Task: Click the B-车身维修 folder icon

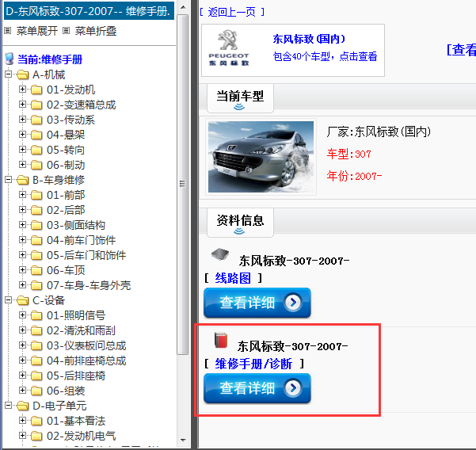Action: 22,180
